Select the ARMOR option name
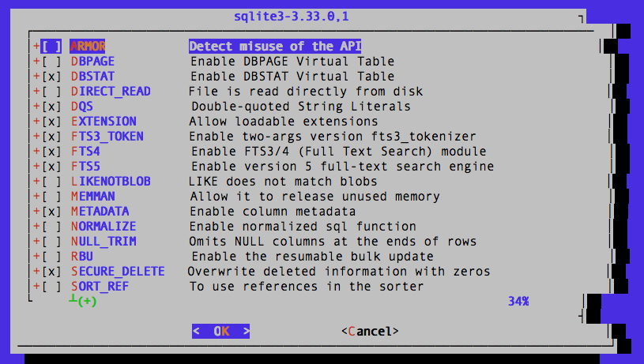644x364 pixels. pyautogui.click(x=88, y=47)
